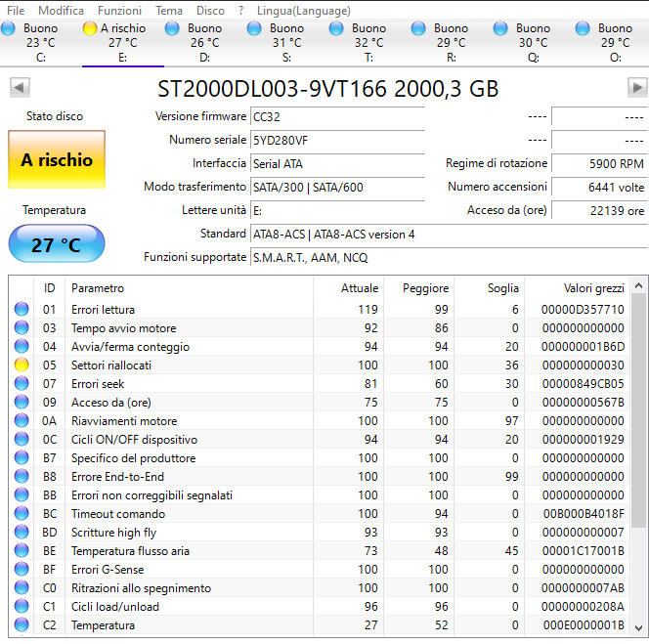Click the ST2000DL003-9VT166 2000,3 GB title
The height and width of the screenshot is (644, 649).
(327, 89)
